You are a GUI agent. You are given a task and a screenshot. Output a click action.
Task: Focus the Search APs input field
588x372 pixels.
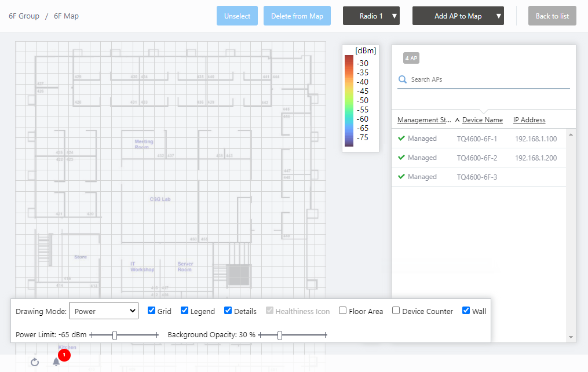coord(487,79)
